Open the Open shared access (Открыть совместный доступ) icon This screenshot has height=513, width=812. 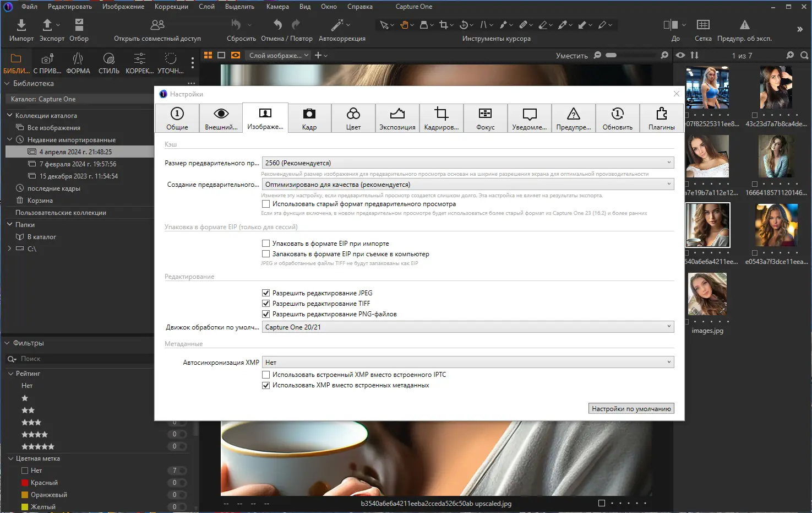[157, 25]
